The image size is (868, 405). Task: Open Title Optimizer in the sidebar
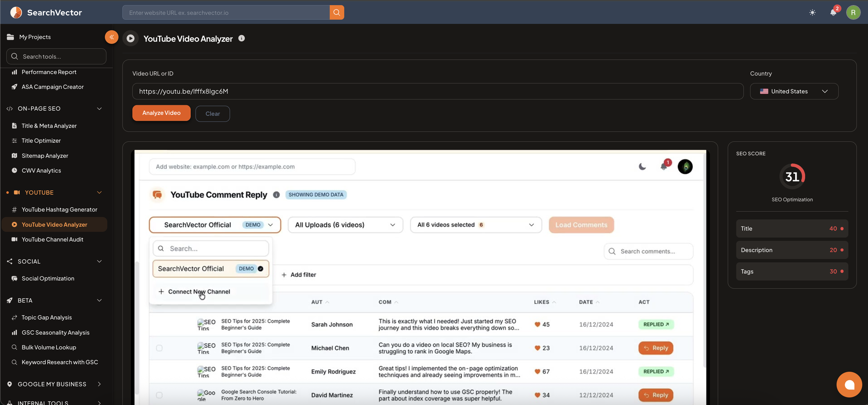click(x=41, y=141)
